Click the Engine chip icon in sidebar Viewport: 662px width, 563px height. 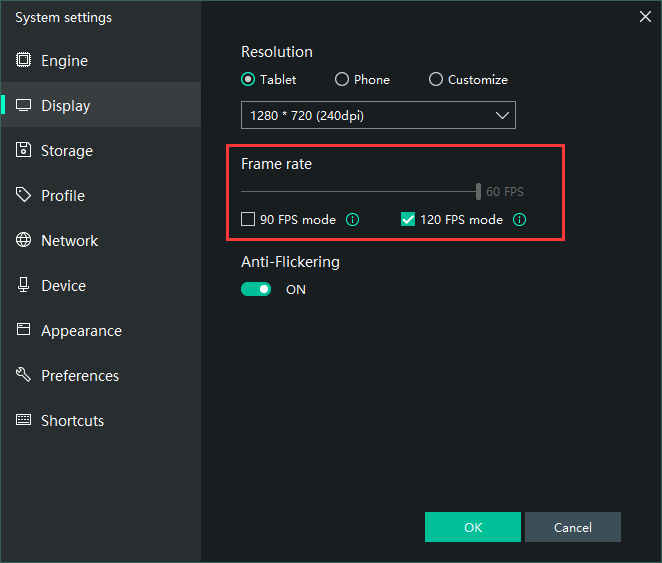(x=23, y=60)
